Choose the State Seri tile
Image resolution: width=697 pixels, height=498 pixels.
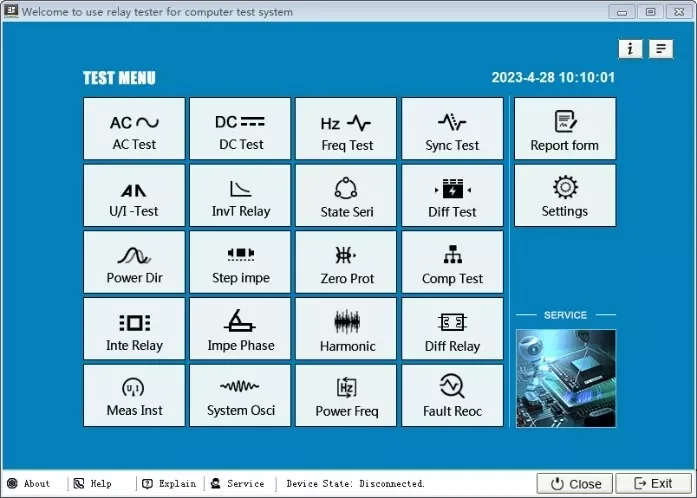pos(346,195)
